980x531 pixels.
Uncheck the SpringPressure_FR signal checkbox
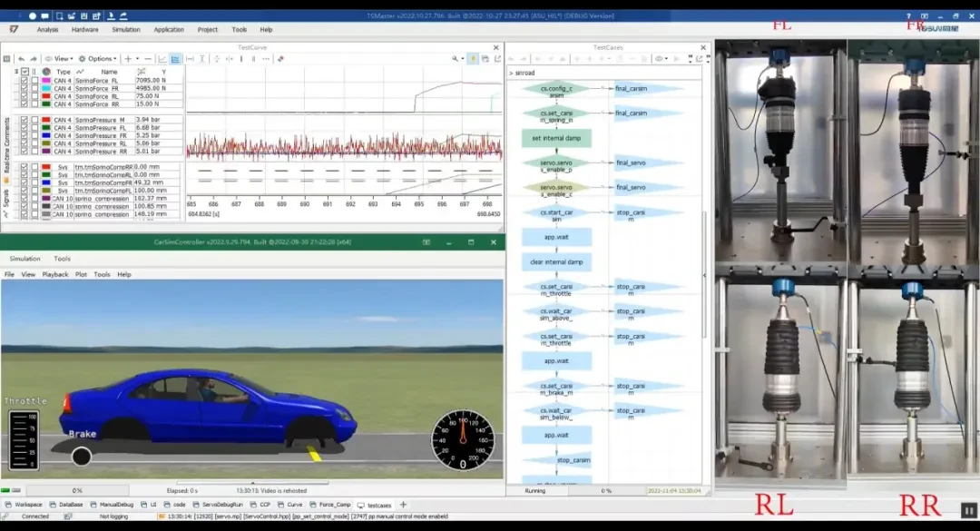[24, 136]
